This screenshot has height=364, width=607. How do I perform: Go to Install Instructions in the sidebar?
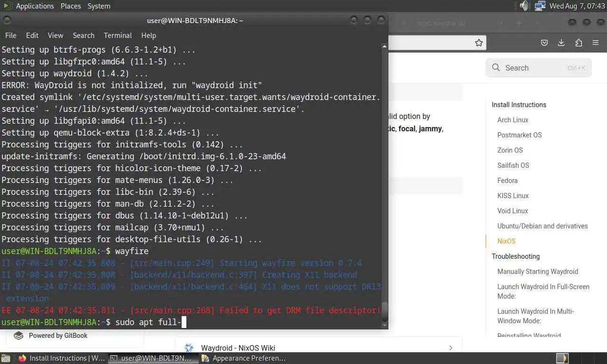(519, 105)
